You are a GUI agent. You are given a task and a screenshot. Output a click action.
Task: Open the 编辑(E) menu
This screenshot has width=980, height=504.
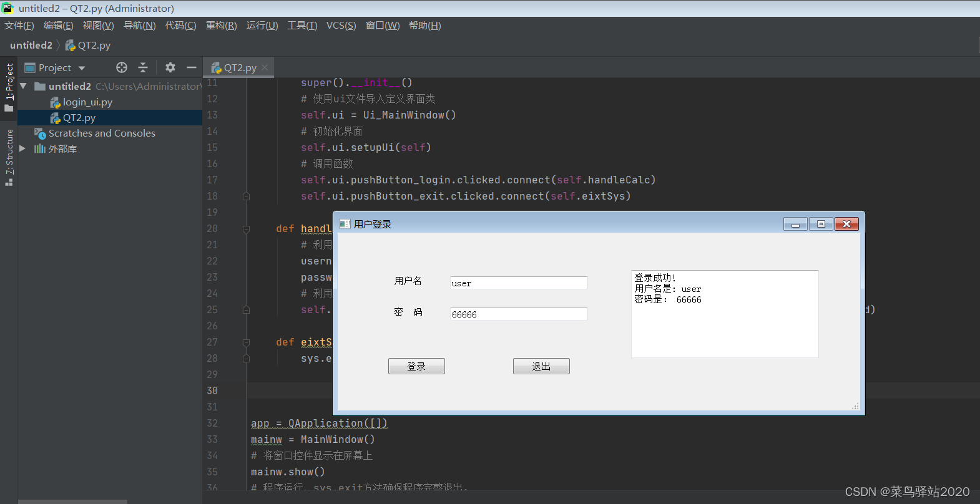59,26
